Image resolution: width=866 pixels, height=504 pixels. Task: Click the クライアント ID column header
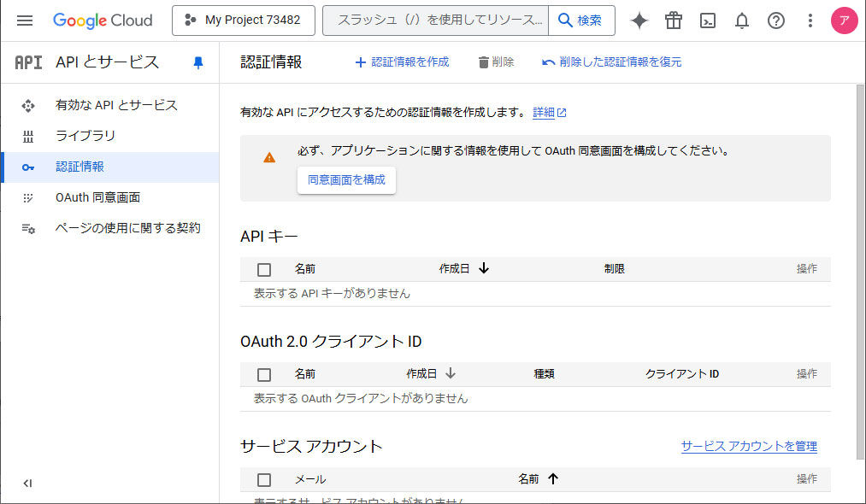(682, 373)
